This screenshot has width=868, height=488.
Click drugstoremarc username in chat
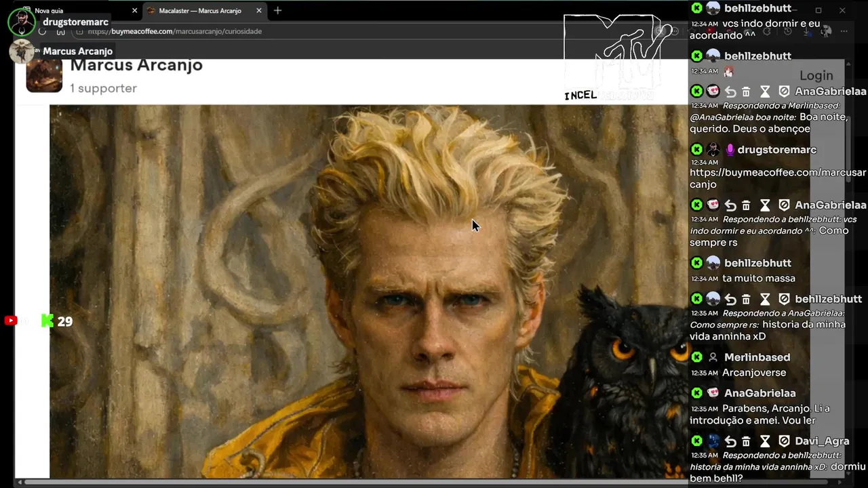click(x=777, y=150)
